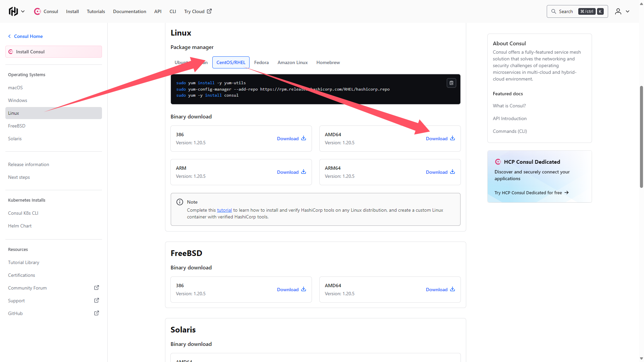
Task: Click the scrollbar down arrow
Action: coord(641,359)
